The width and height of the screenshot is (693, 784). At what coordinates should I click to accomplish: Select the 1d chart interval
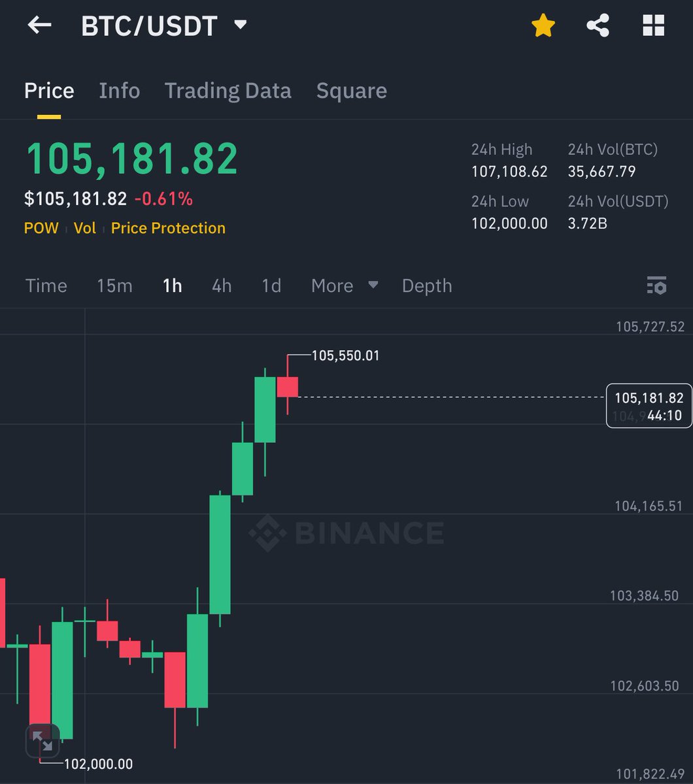coord(271,286)
